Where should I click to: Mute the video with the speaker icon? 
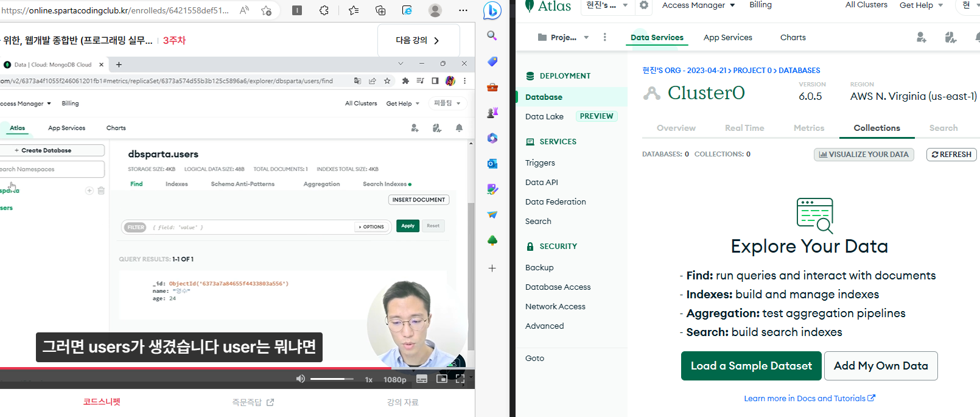(300, 379)
